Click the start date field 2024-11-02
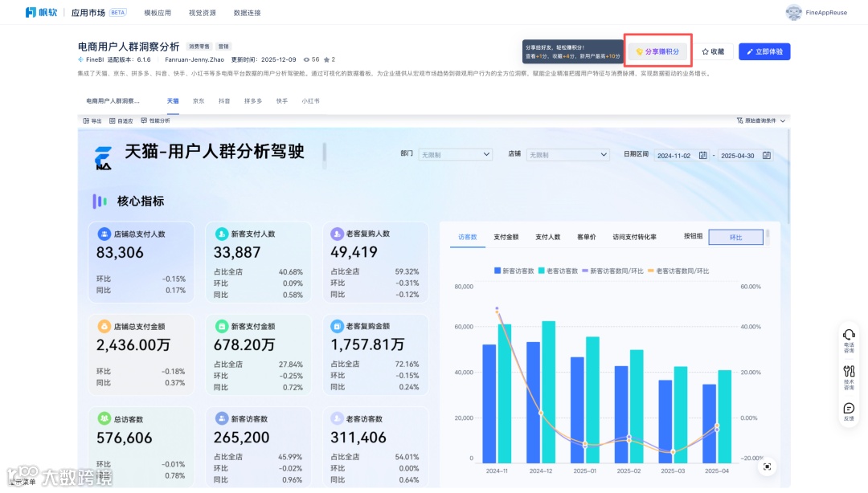This screenshot has width=868, height=493. pos(674,156)
